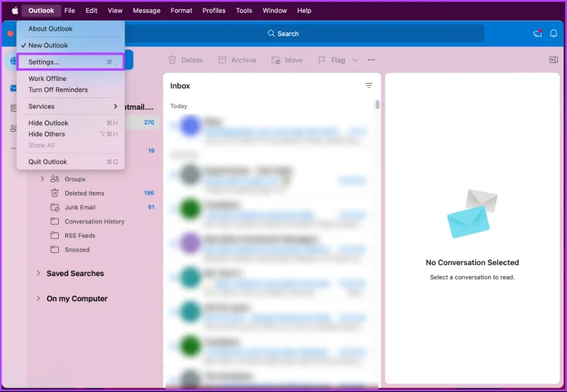
Task: Select the Junk Email folder label
Action: pos(80,207)
